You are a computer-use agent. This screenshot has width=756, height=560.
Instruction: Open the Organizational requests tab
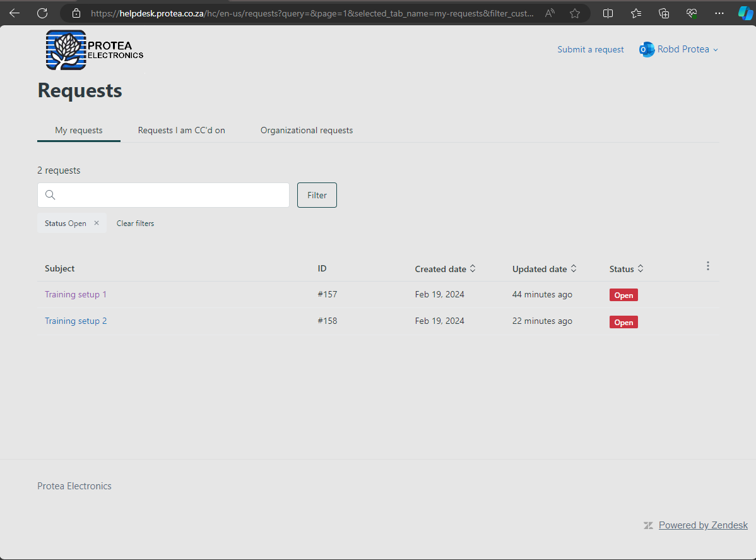[x=306, y=130]
